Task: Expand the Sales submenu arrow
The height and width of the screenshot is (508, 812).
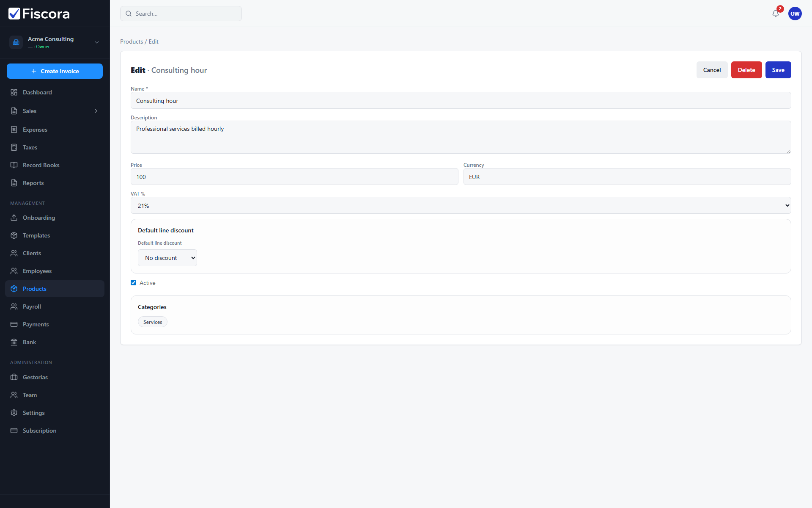Action: coord(96,111)
